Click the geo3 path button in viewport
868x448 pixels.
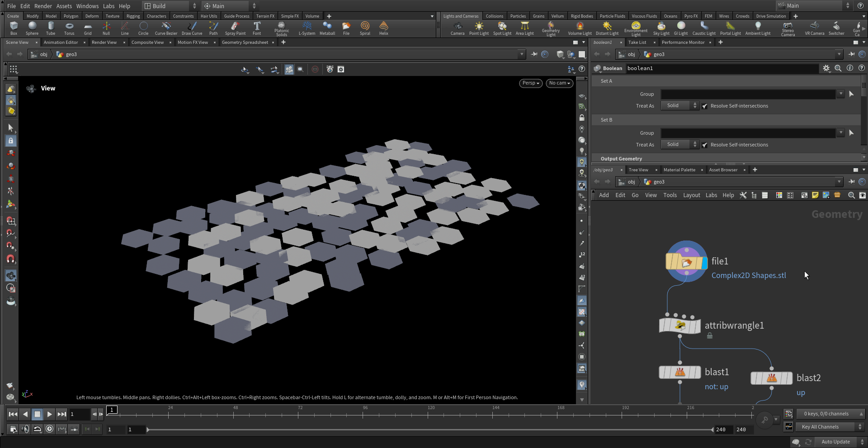tap(66, 54)
